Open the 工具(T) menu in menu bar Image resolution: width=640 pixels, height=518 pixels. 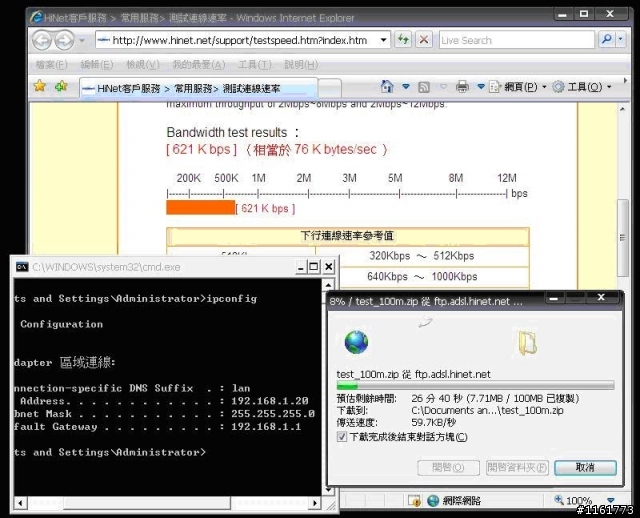pos(255,64)
